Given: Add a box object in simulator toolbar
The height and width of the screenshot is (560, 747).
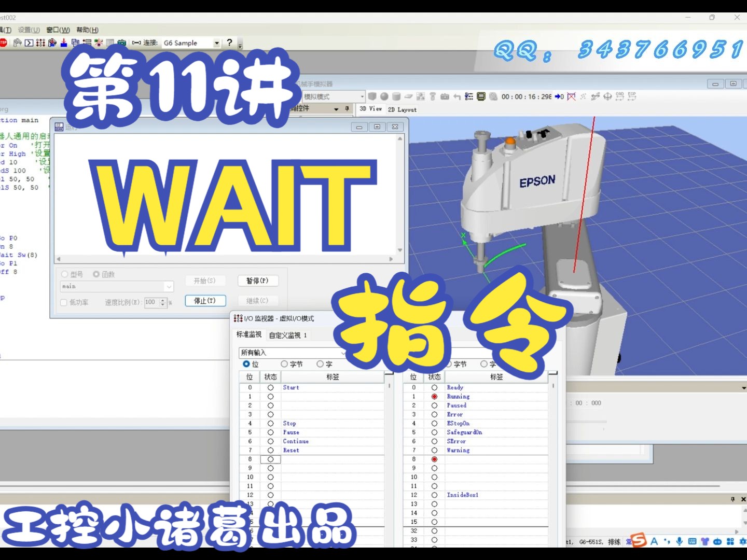Looking at the screenshot, I should click(x=372, y=96).
